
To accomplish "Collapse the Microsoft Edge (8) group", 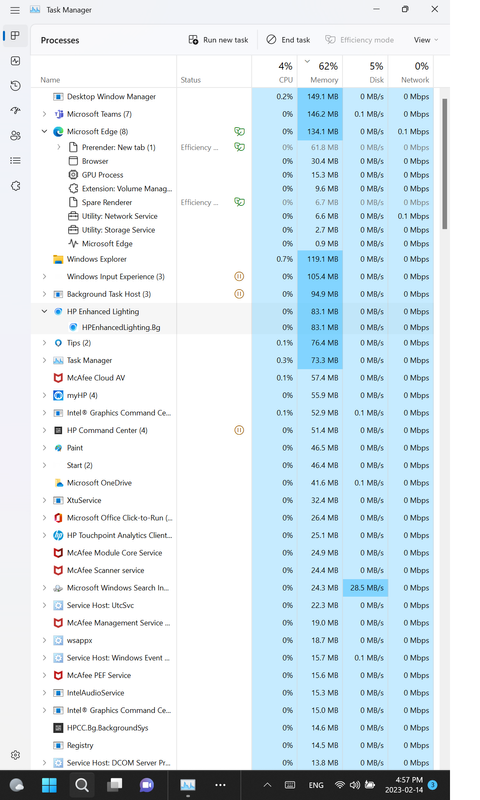I will pos(44,132).
